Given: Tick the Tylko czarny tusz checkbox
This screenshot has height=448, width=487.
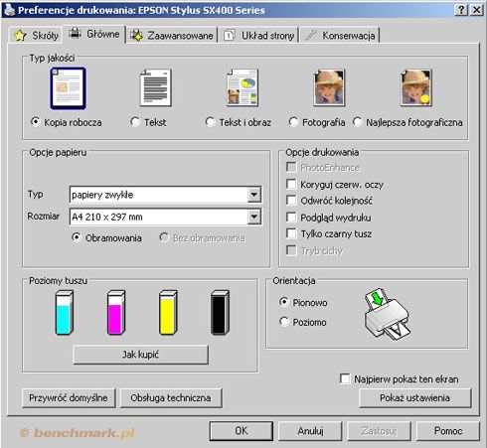Looking at the screenshot, I should coord(291,233).
